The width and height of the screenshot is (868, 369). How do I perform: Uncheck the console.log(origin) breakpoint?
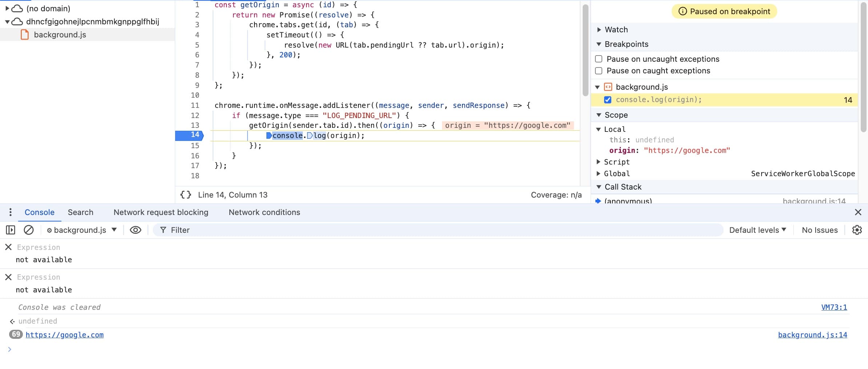[607, 100]
